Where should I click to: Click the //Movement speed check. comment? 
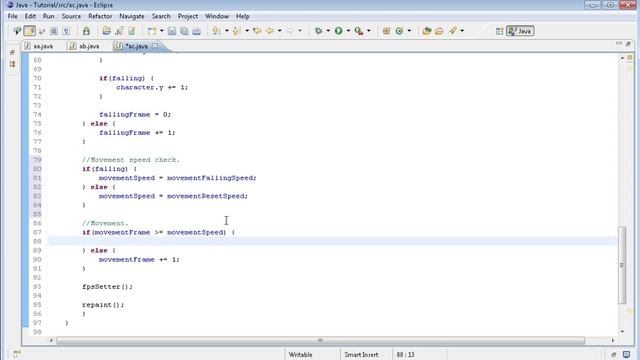131,160
